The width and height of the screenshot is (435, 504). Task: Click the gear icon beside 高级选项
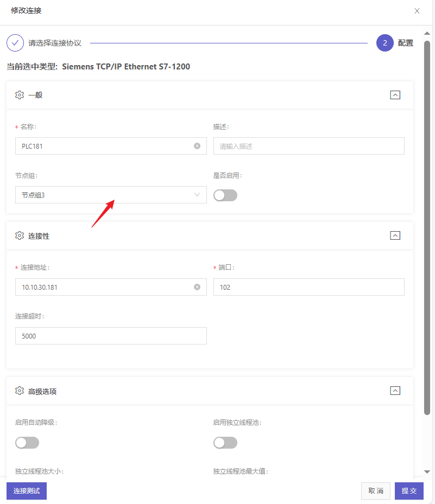(20, 391)
